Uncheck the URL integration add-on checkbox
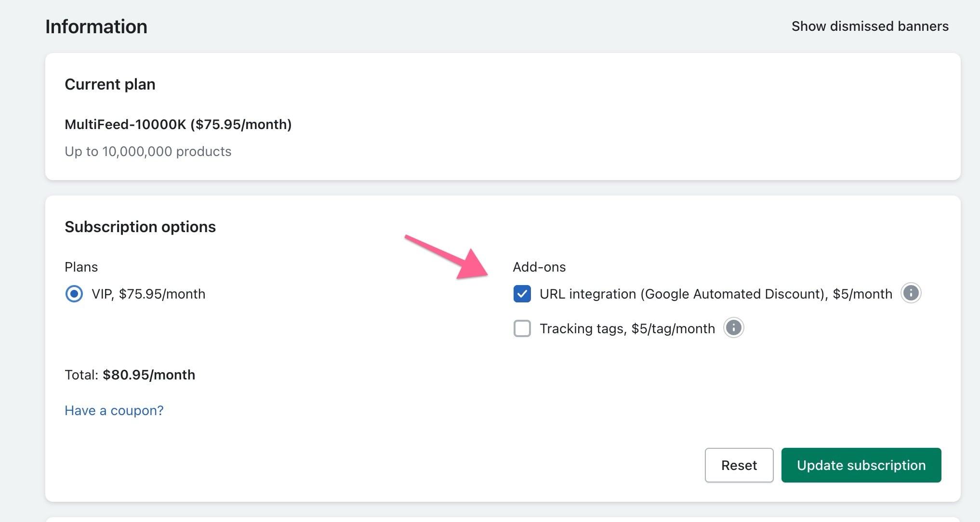Screen dimensions: 980x522 522,294
